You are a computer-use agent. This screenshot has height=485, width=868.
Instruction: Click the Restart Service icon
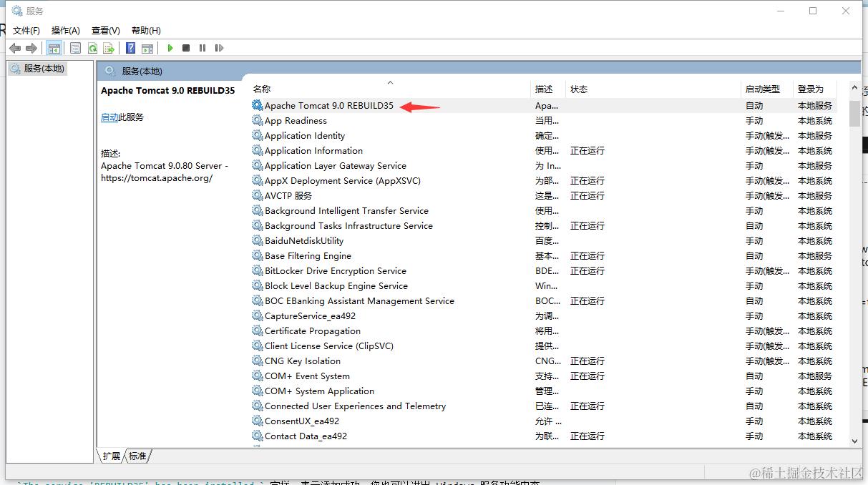(219, 48)
